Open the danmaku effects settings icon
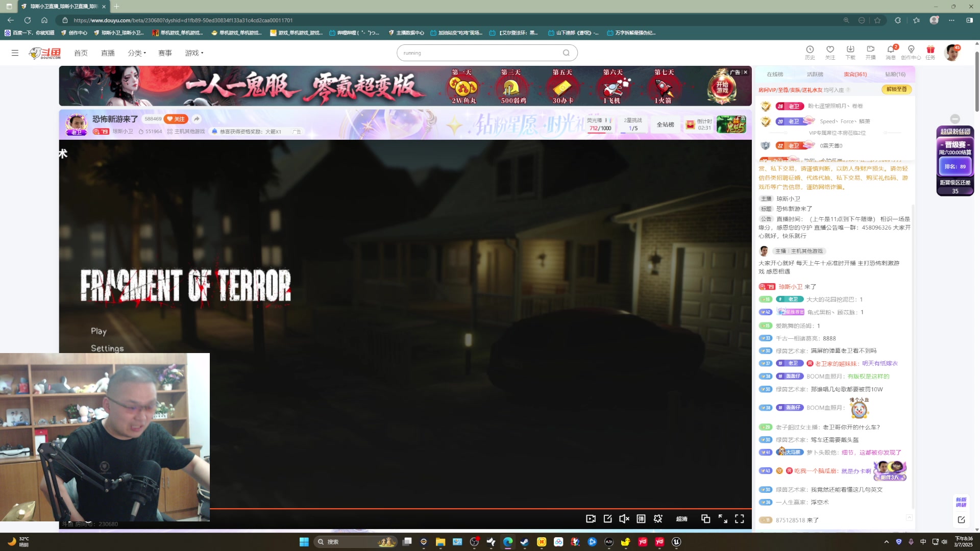980x551 pixels. coord(658,519)
